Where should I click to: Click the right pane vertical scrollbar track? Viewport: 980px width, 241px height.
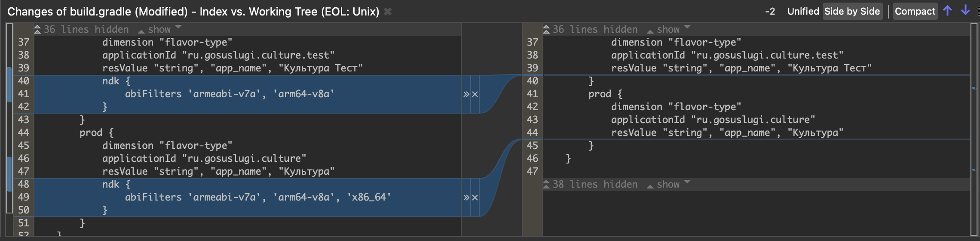click(974, 129)
